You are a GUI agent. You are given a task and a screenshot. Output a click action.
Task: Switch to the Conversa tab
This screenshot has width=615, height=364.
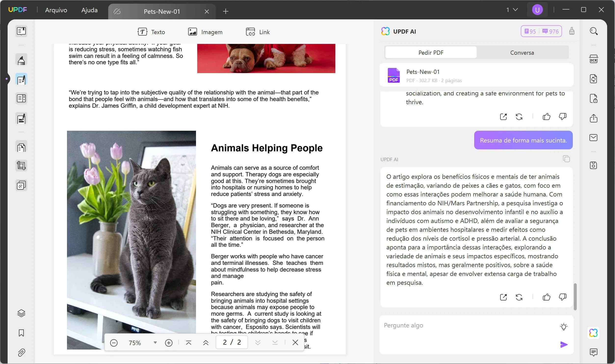[522, 52]
